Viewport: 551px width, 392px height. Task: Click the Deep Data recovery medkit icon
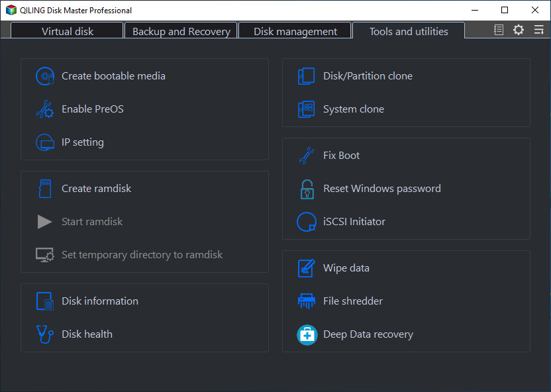[307, 335]
